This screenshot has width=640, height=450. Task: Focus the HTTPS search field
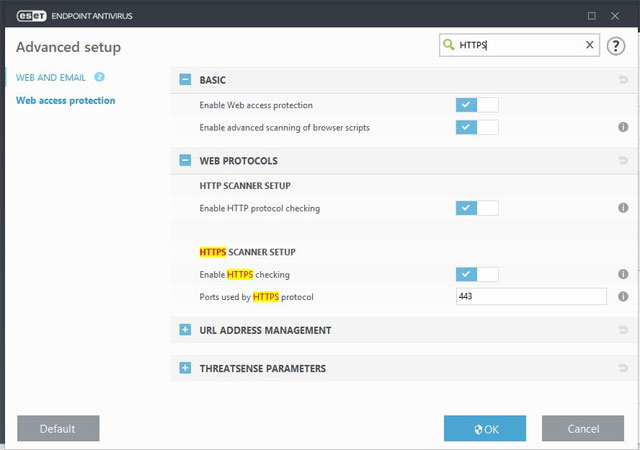coord(519,45)
